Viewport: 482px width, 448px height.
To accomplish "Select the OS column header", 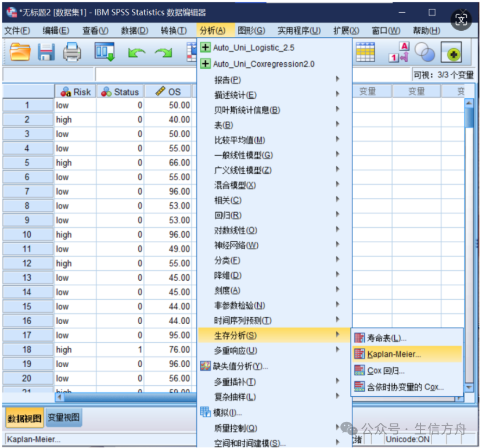I will [x=168, y=91].
